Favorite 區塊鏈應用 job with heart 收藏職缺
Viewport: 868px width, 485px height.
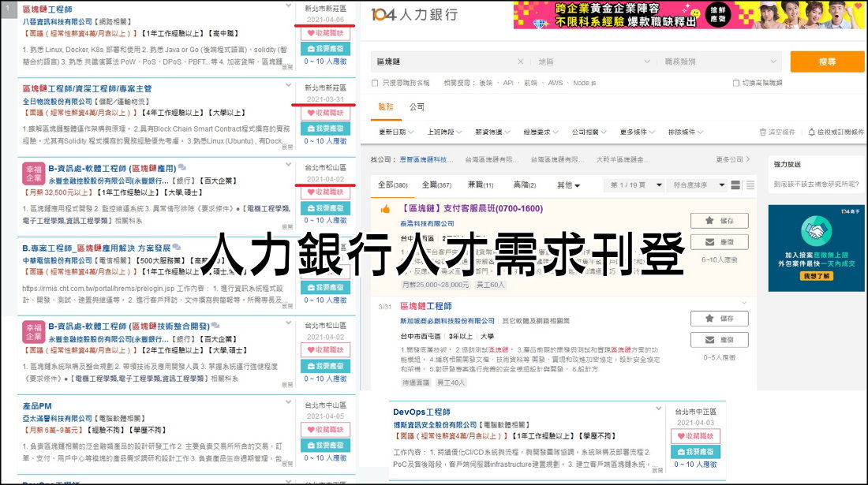pyautogui.click(x=325, y=192)
